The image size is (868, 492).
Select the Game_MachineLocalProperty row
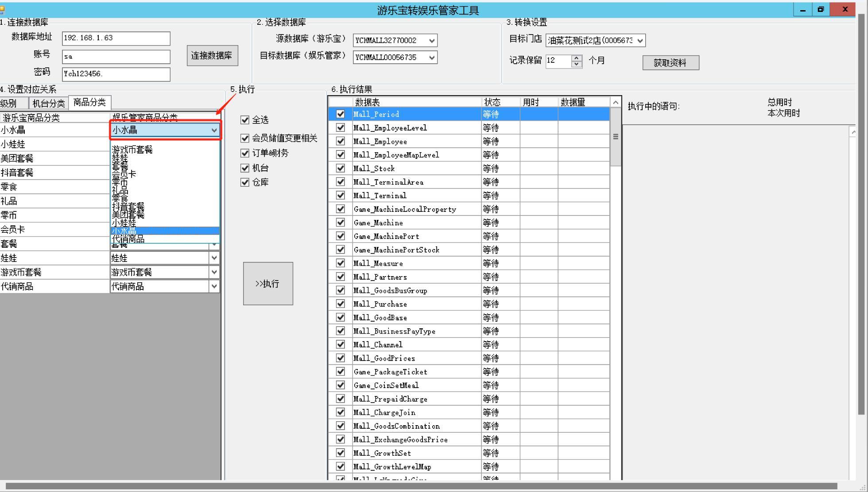point(469,209)
